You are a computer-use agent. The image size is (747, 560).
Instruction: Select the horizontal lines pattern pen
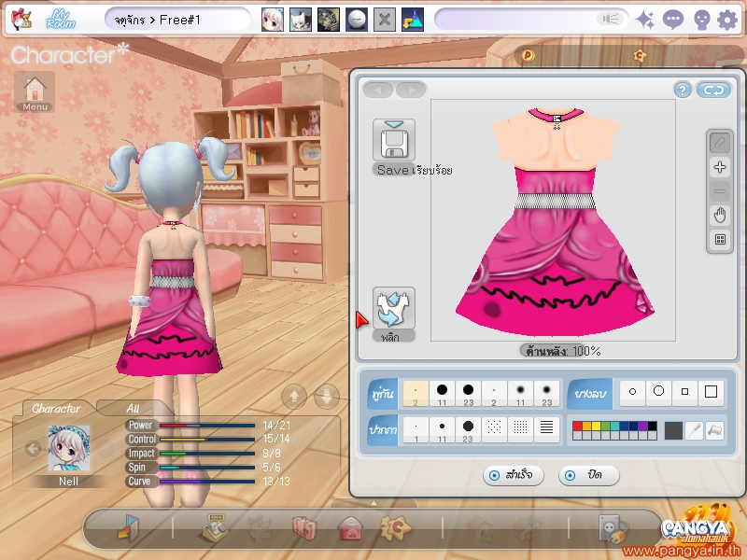click(547, 428)
